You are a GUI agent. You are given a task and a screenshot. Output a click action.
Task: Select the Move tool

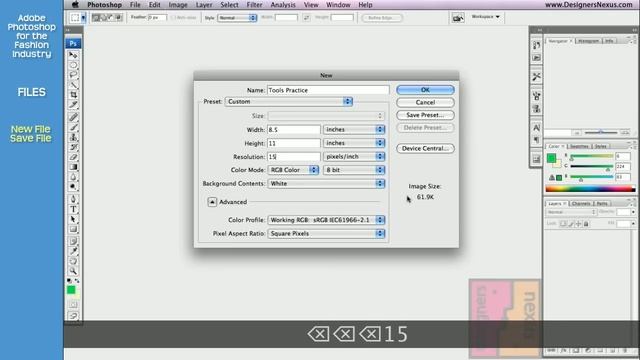point(73,55)
